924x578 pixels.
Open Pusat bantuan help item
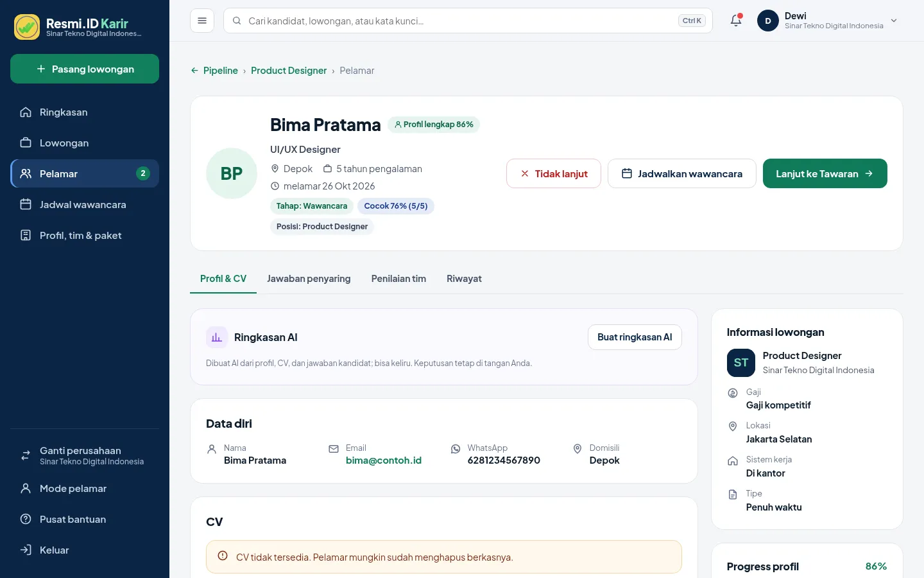[85, 519]
